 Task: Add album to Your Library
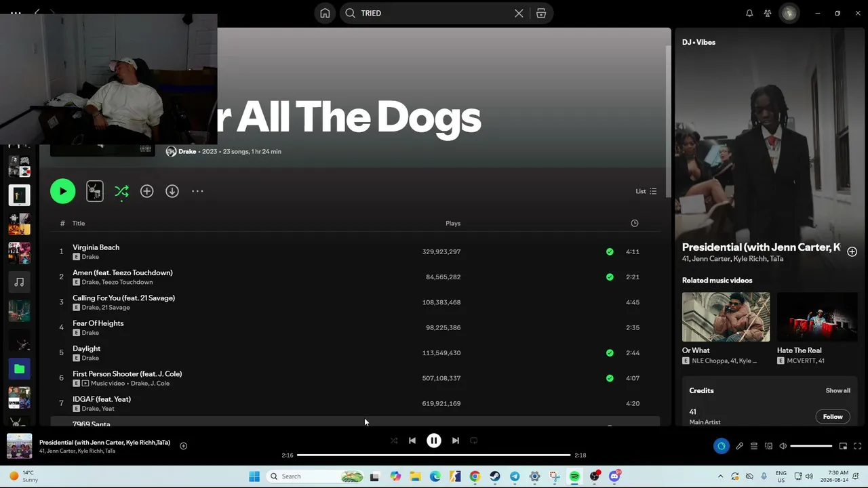[x=146, y=191]
